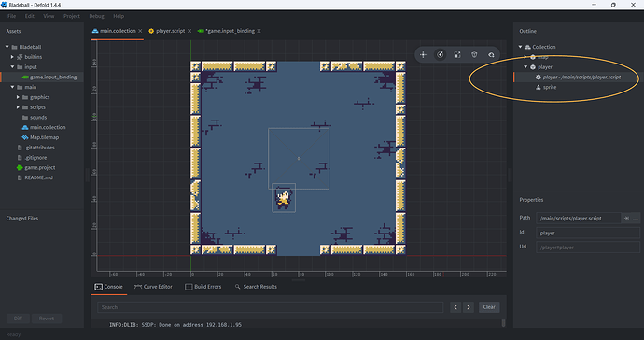Image resolution: width=644 pixels, height=340 pixels.
Task: Open visibility filters eye icon
Action: coord(491,55)
